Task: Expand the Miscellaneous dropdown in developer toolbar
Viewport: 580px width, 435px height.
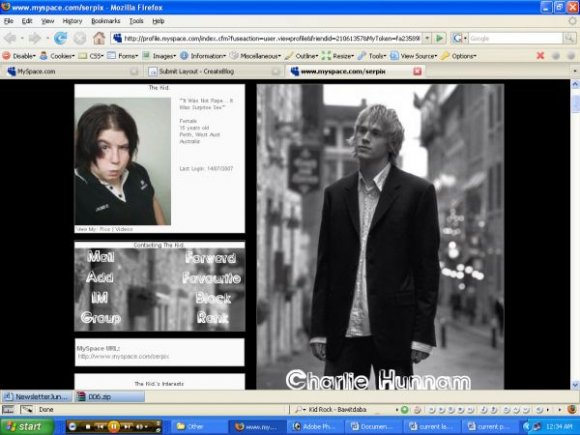Action: tap(255, 56)
